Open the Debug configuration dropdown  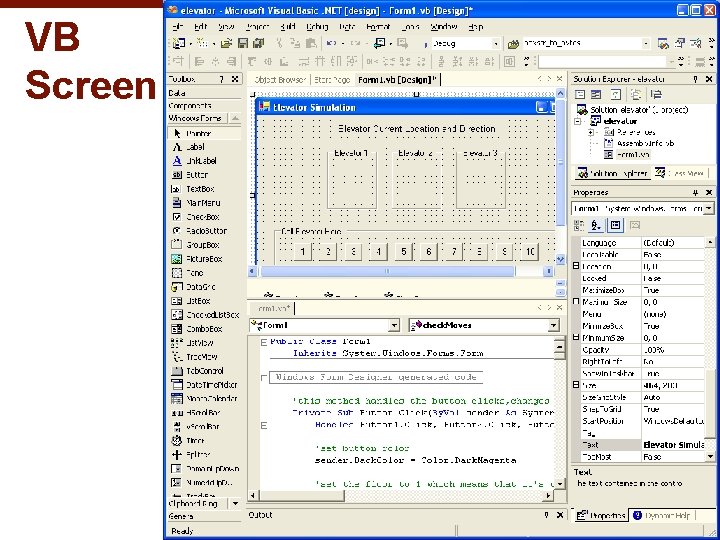[496, 44]
